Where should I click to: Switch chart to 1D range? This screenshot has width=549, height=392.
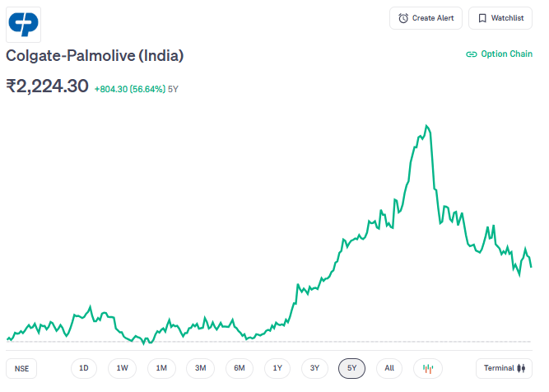84,368
